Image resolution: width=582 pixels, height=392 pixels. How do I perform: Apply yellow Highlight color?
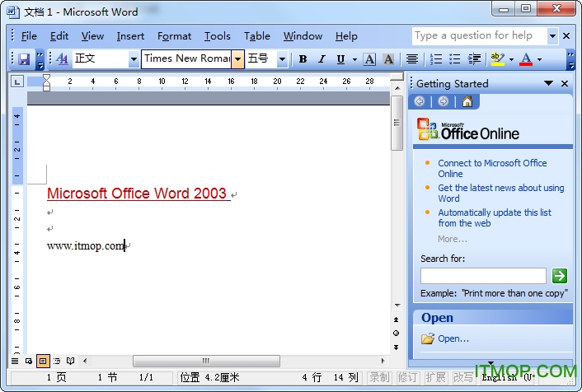[x=498, y=59]
